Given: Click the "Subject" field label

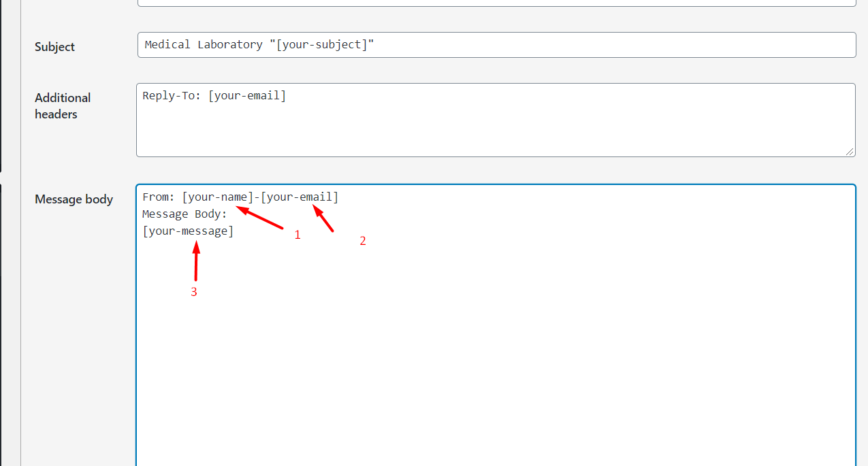Looking at the screenshot, I should (54, 47).
